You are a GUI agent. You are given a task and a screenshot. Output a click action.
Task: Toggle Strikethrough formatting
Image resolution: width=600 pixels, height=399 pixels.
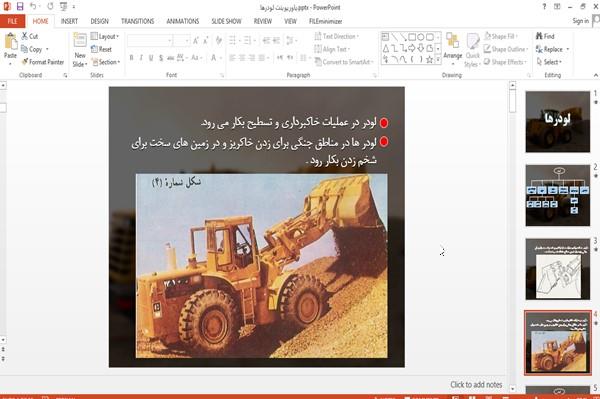pyautogui.click(x=170, y=58)
